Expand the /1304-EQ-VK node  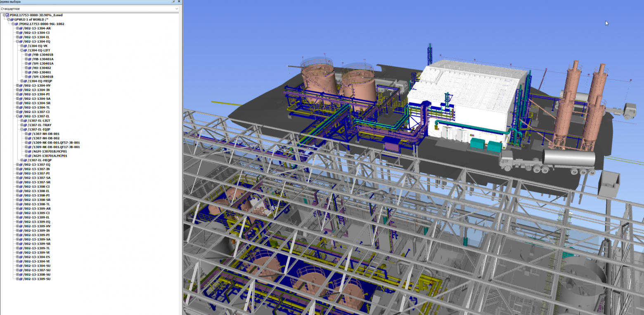(22, 46)
